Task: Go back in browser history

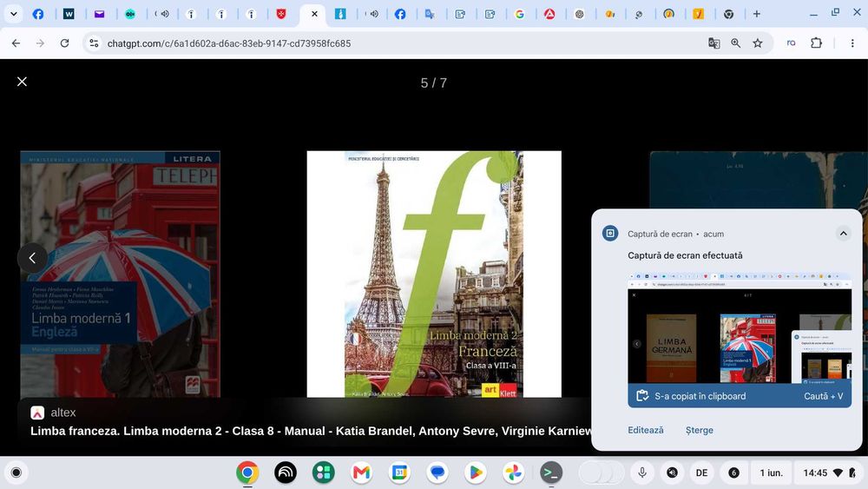Action: tap(16, 43)
